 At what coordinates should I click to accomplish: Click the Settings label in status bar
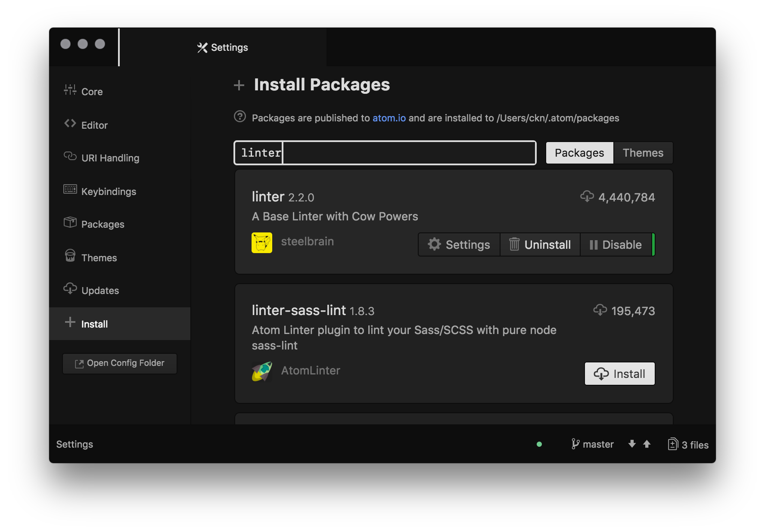[x=75, y=444]
